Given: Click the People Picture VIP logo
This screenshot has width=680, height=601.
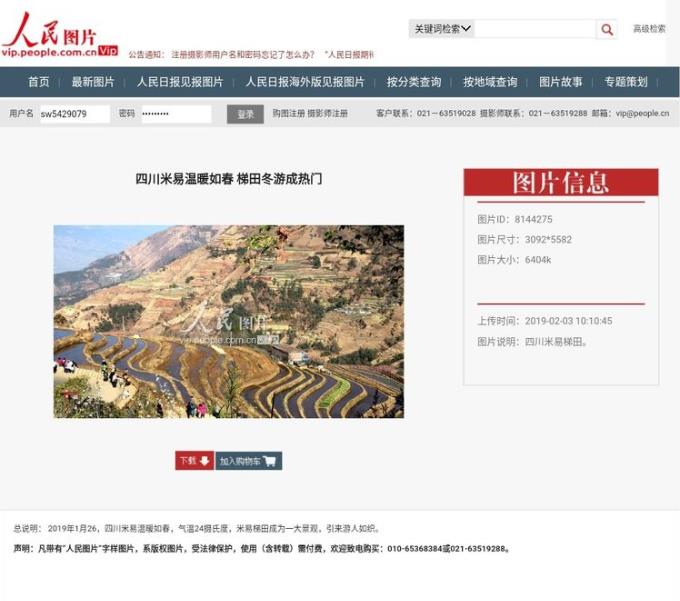Looking at the screenshot, I should (x=59, y=35).
